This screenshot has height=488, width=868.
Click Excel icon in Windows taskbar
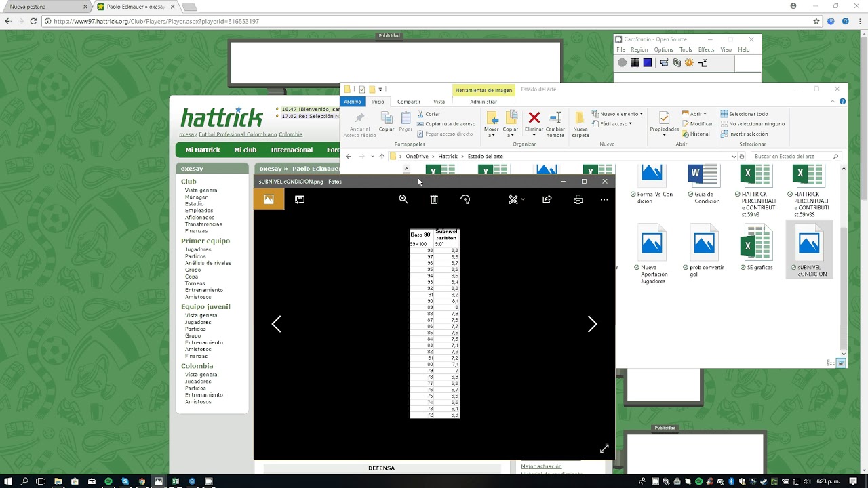175,481
